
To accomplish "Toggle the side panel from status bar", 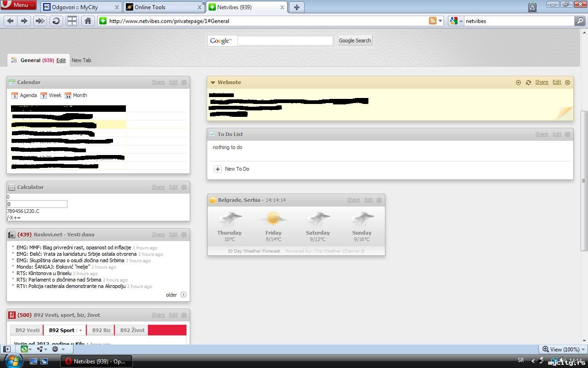I will 6,349.
